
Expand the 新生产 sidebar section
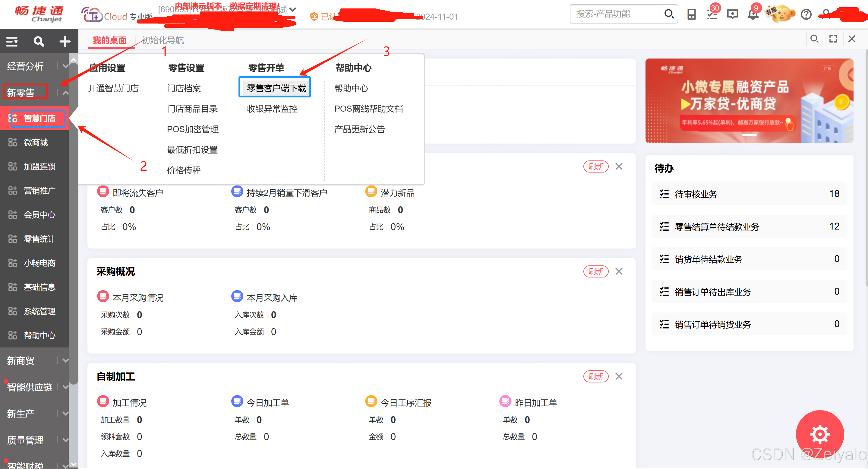click(65, 414)
